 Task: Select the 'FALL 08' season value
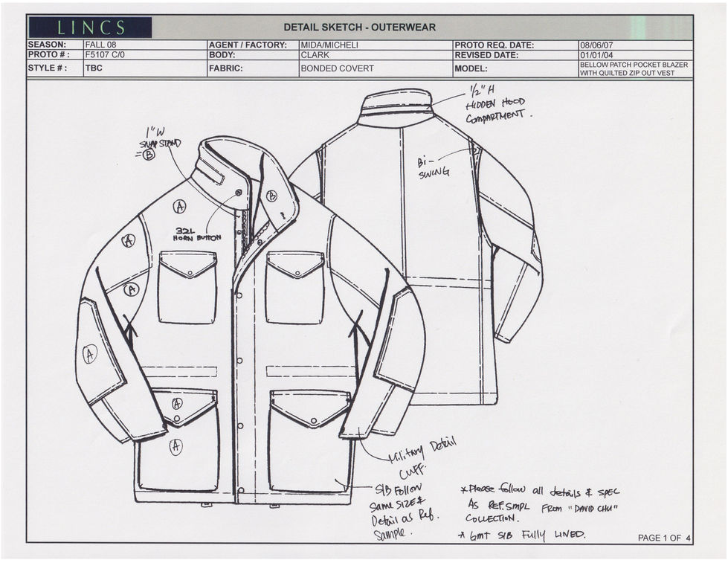tap(100, 45)
